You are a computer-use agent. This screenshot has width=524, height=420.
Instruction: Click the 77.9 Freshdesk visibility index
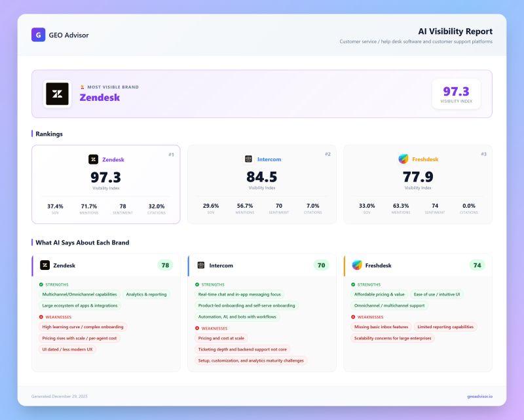pos(418,177)
